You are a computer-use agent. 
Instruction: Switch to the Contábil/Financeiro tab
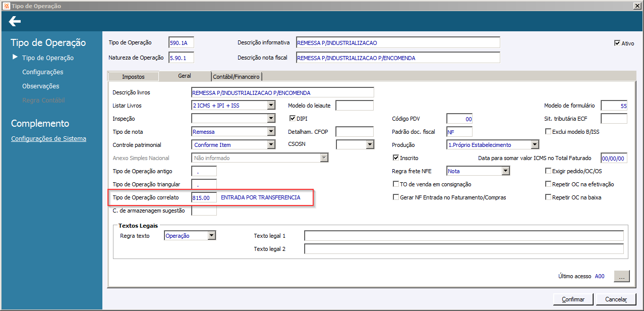[237, 77]
